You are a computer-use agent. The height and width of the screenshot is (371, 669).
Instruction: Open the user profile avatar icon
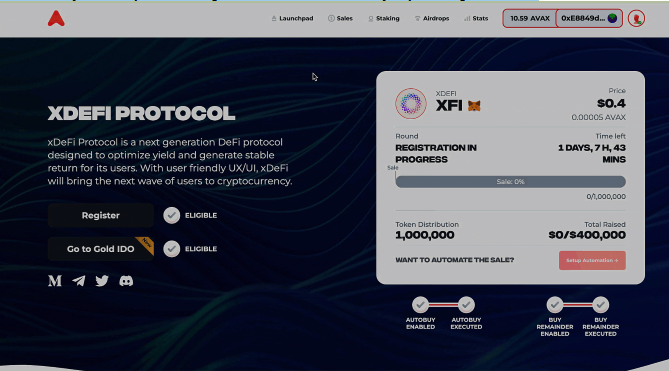coord(636,19)
